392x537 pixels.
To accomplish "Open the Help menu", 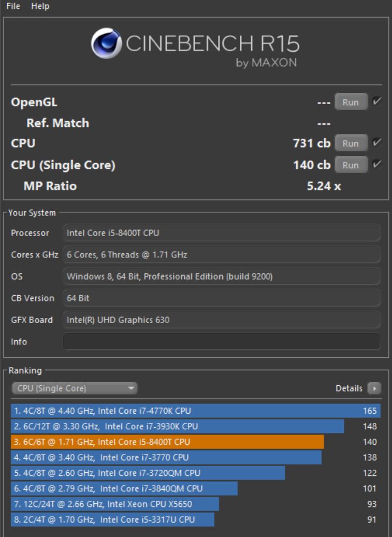I will [40, 6].
